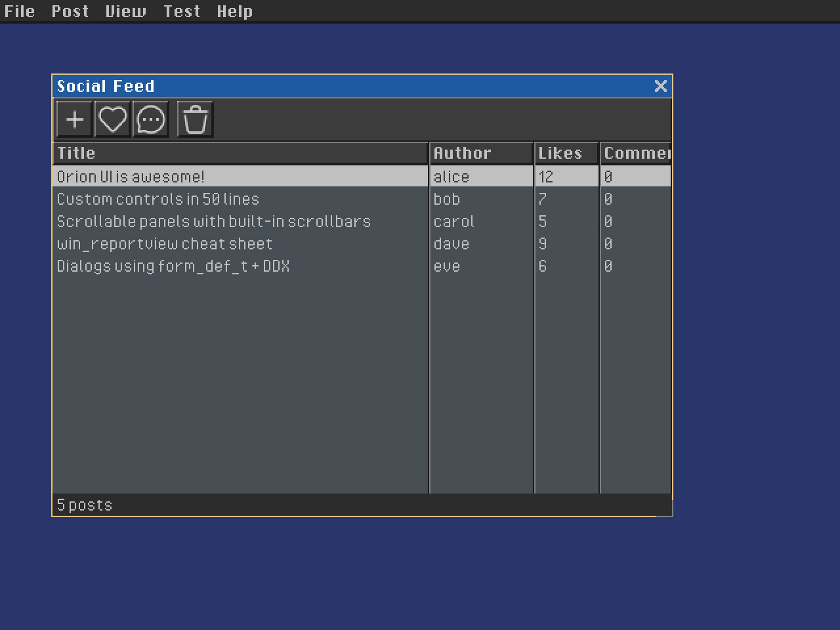Click author cell 'bob'

[x=447, y=199]
